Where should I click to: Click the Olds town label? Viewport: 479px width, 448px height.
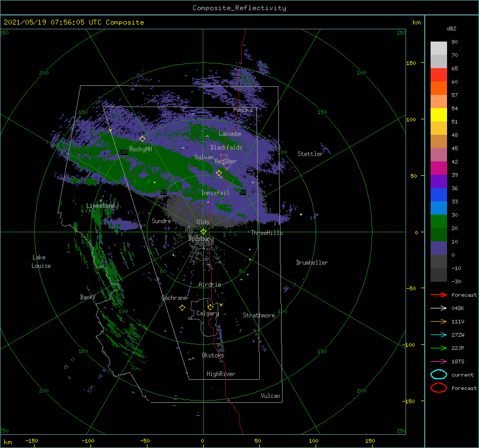[203, 222]
